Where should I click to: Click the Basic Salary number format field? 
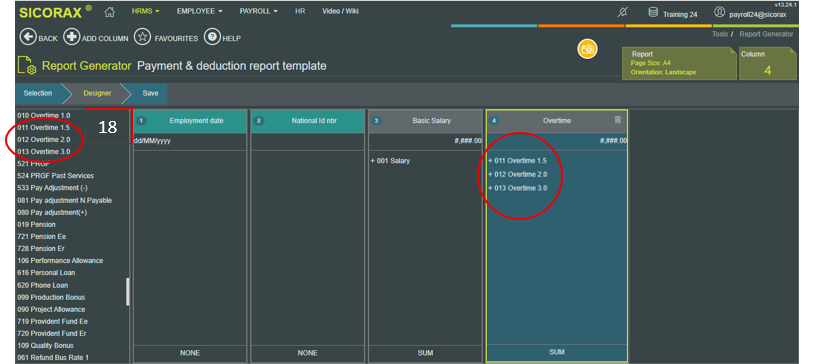tap(425, 142)
